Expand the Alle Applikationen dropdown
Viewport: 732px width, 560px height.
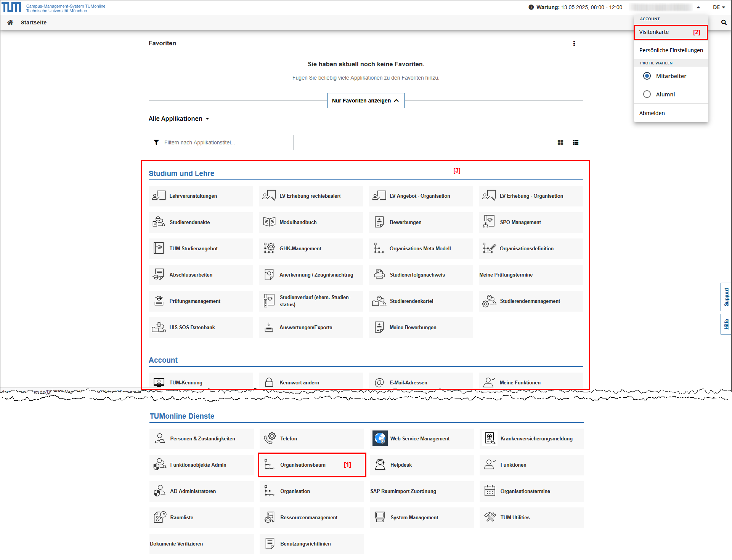(179, 119)
